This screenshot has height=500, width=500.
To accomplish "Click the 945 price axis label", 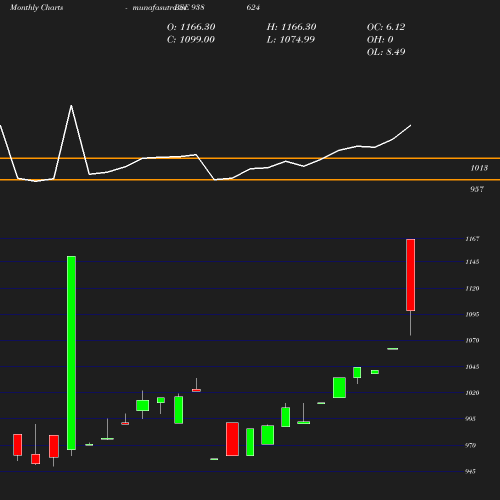I will click(x=470, y=471).
